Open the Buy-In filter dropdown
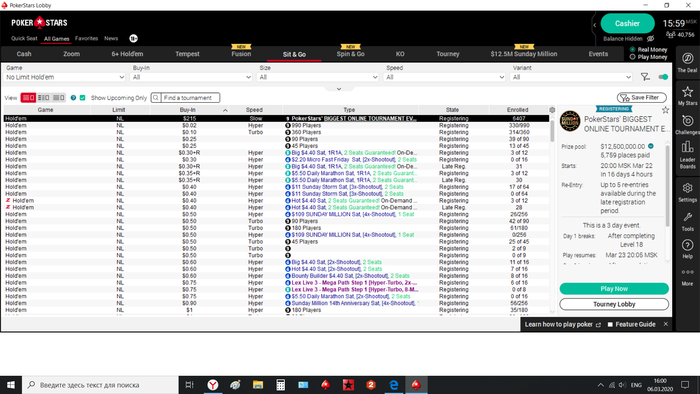 (192, 77)
